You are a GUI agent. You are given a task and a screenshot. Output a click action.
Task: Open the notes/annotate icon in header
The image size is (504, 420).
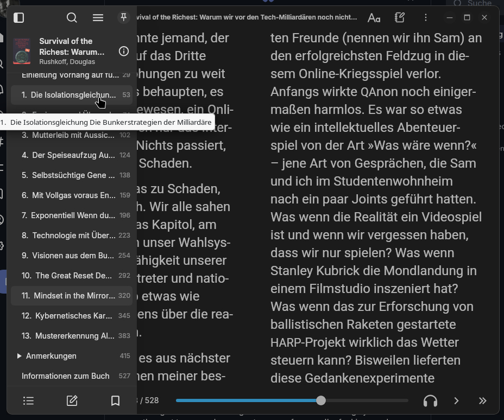400,18
